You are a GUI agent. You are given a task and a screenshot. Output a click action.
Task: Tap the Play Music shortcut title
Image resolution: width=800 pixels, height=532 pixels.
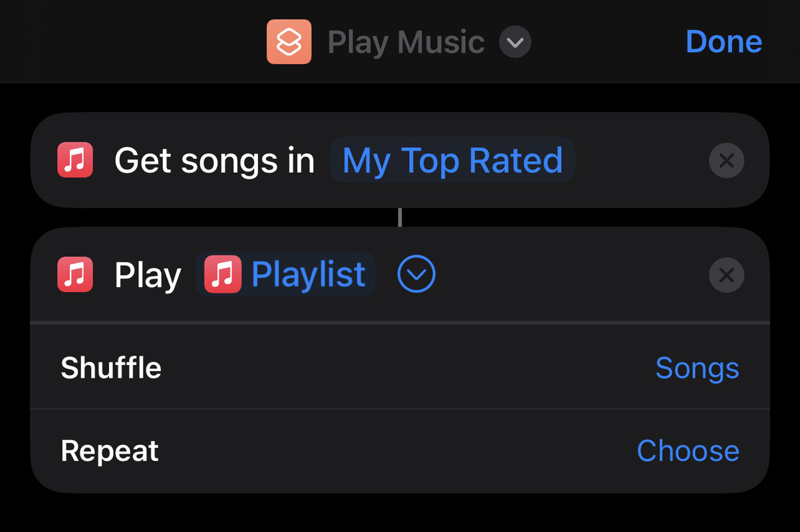pos(406,43)
